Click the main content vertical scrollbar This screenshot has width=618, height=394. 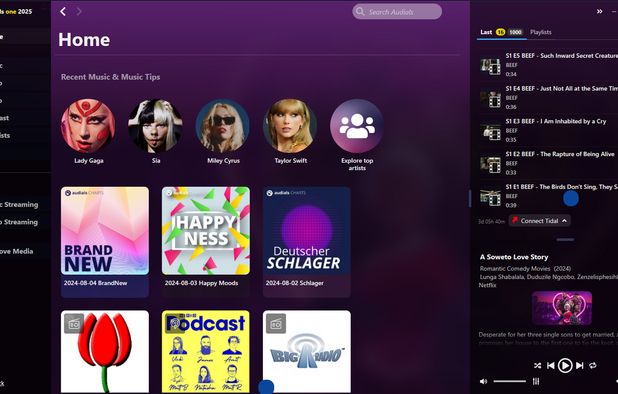470,198
